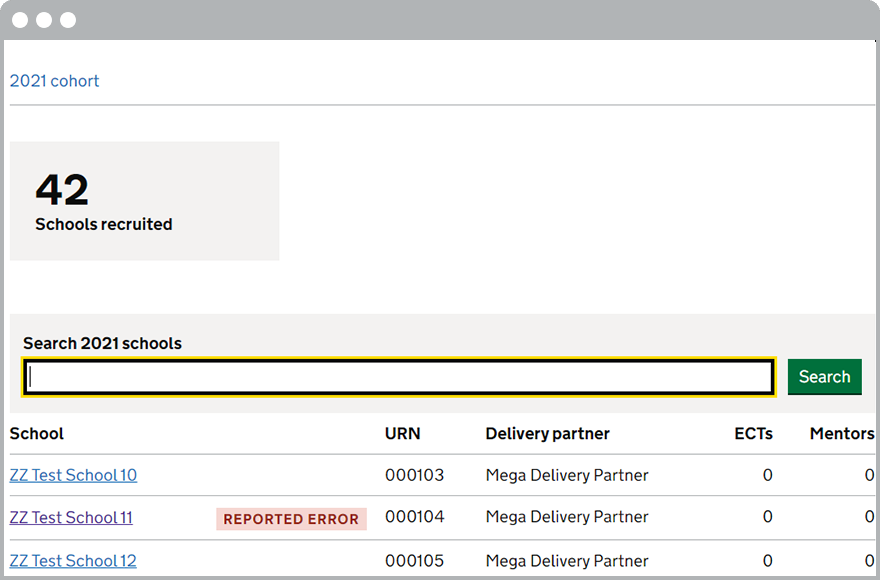880x580 pixels.
Task: Click the REPORTED ERROR tag
Action: [x=291, y=519]
